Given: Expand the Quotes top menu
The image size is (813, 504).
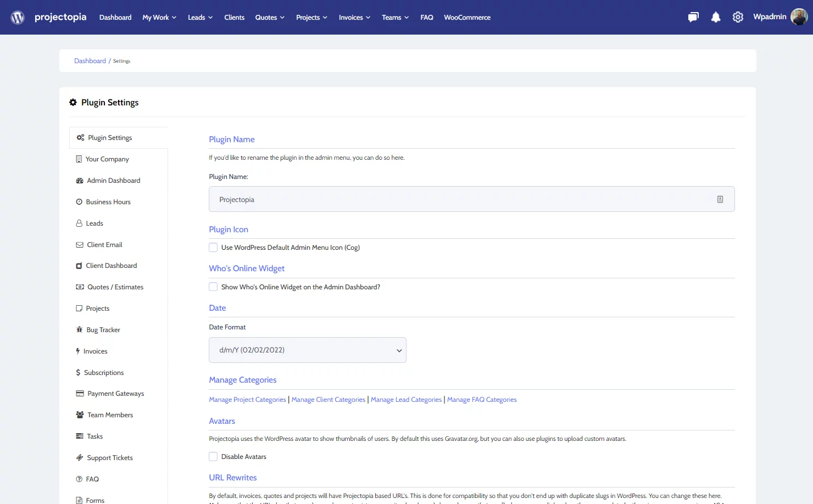Looking at the screenshot, I should point(270,18).
